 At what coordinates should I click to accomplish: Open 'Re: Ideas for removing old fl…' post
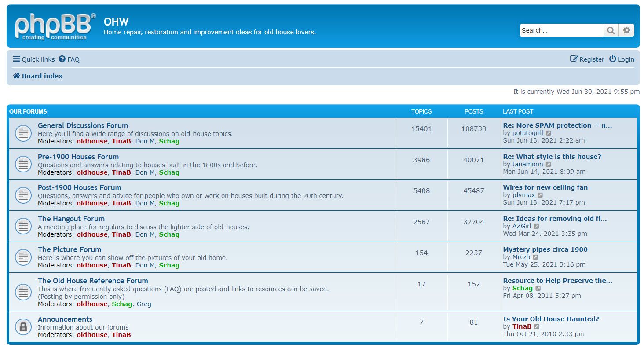[555, 219]
